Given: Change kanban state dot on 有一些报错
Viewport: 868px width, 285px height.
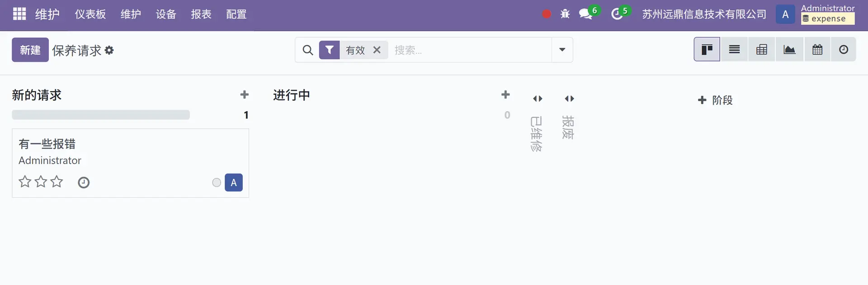Looking at the screenshot, I should click(217, 182).
